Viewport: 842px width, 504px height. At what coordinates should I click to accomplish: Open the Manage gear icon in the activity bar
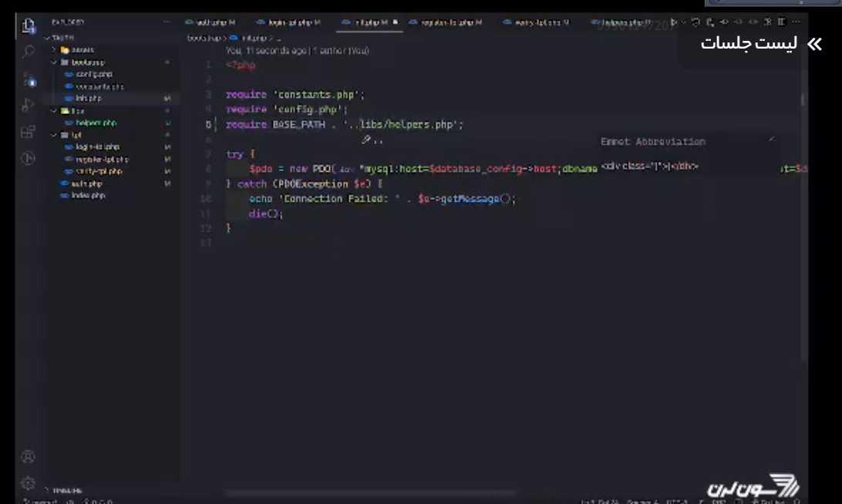pos(28,483)
